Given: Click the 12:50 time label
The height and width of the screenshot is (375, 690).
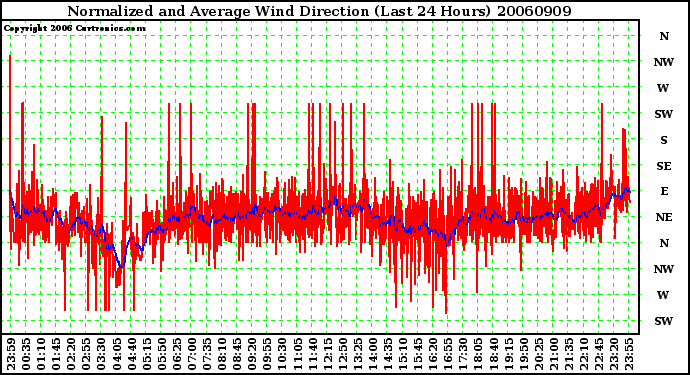Looking at the screenshot, I should [343, 354].
